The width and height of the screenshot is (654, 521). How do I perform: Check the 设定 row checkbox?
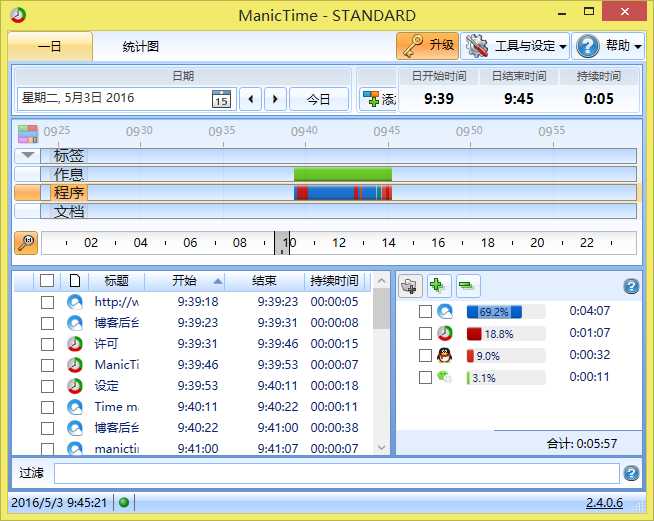tap(48, 386)
